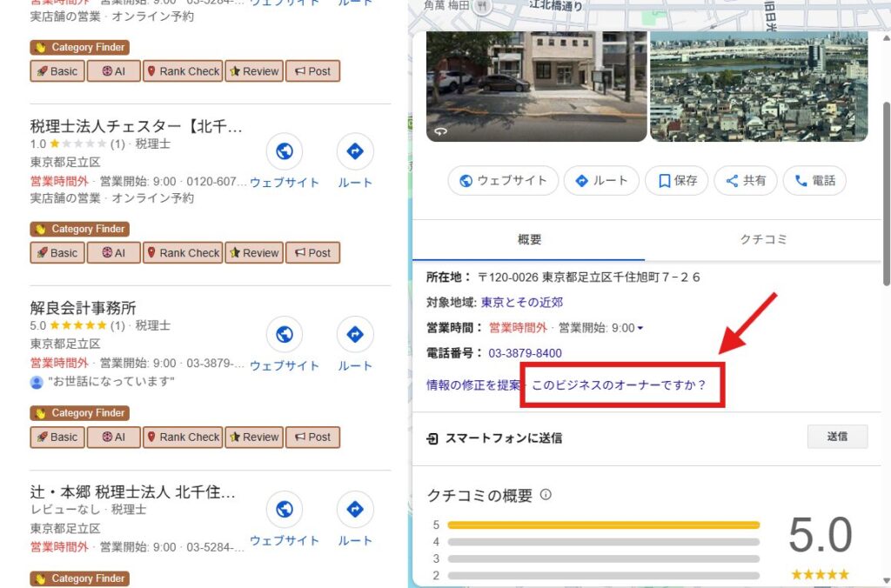Viewport: 891px width, 588px height.
Task: Open Category Finder under 税理士法人チェスター
Action: point(80,230)
